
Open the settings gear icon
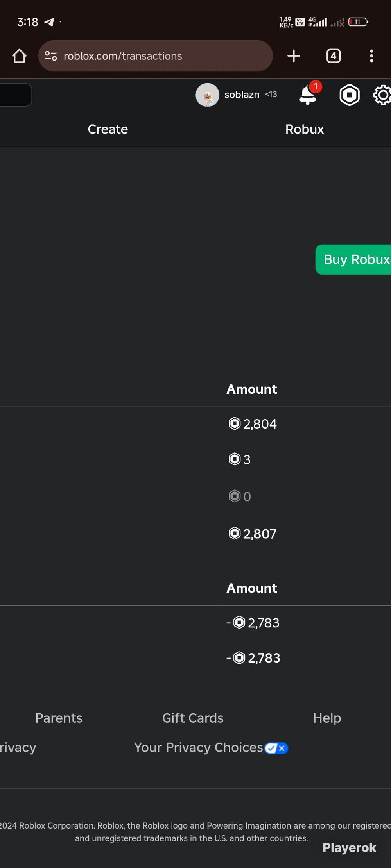(x=382, y=95)
